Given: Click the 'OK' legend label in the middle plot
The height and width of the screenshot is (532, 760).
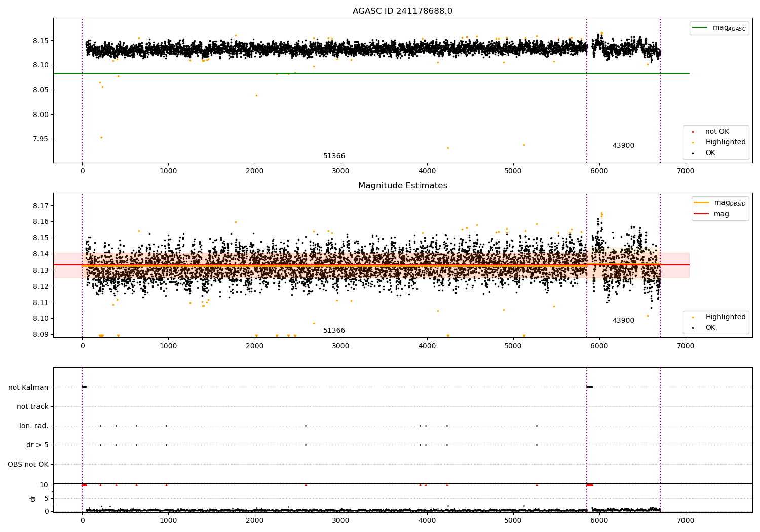Looking at the screenshot, I should click(x=710, y=328).
